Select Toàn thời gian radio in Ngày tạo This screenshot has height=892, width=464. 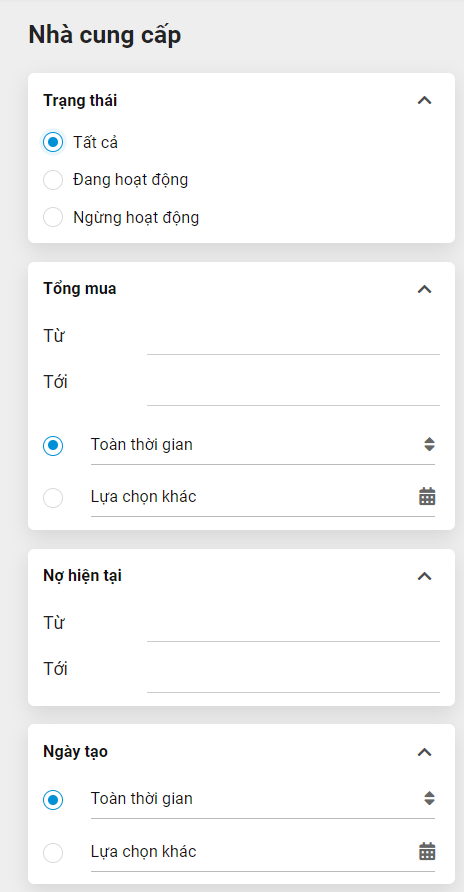point(53,800)
